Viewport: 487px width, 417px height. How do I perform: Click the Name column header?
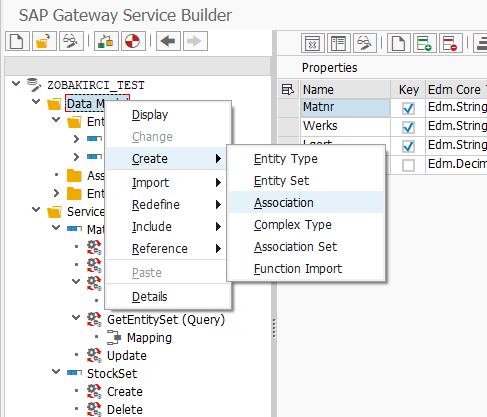345,89
